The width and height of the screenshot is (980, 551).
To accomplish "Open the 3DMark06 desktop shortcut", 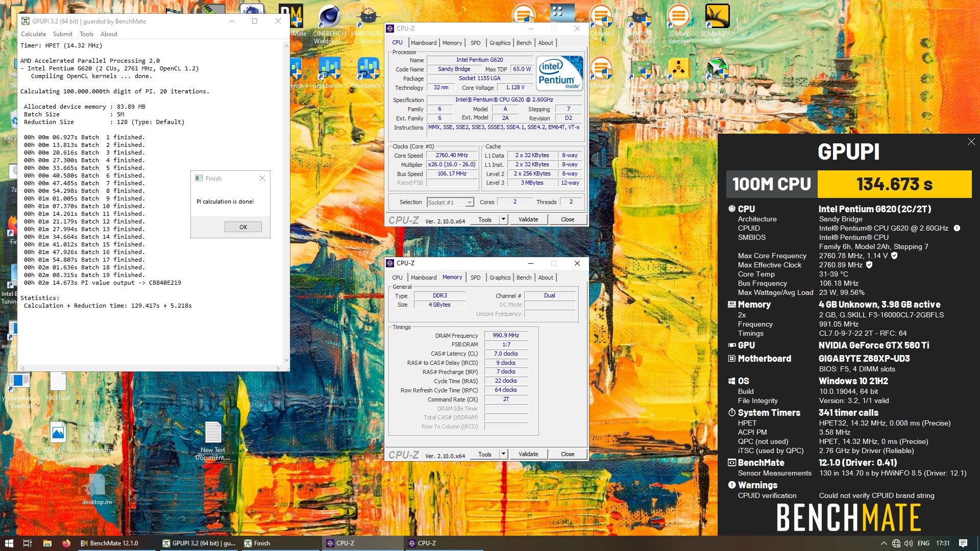I will click(x=602, y=72).
